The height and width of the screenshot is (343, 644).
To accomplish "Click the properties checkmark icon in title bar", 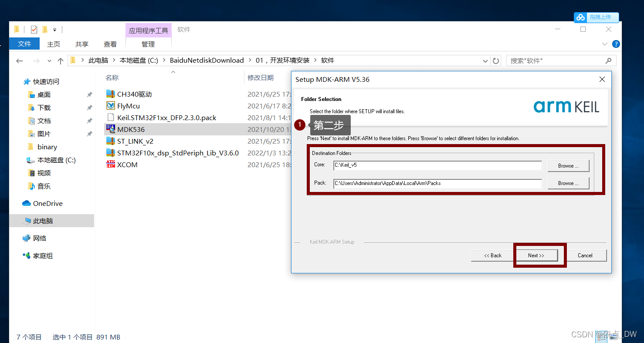I will pos(34,30).
